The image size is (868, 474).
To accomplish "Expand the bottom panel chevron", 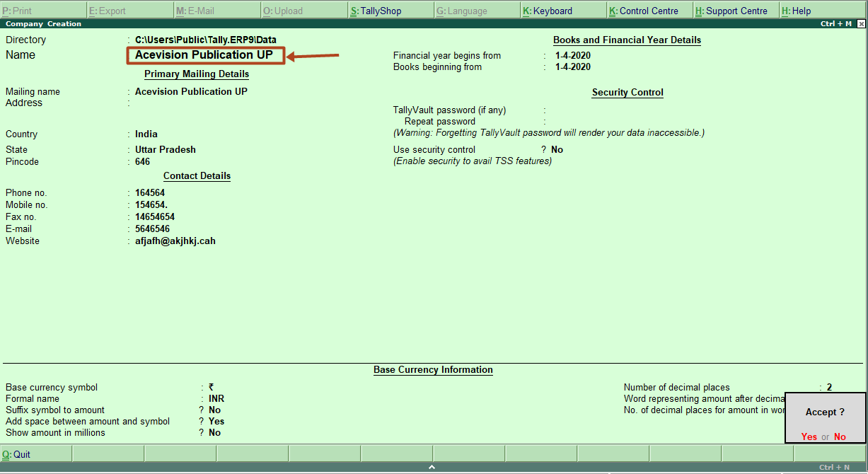I will point(432,468).
